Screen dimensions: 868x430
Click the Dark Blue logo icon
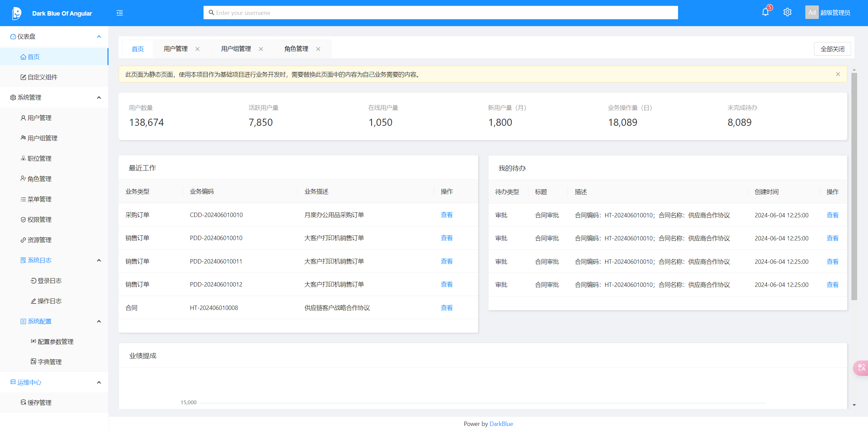(x=16, y=13)
